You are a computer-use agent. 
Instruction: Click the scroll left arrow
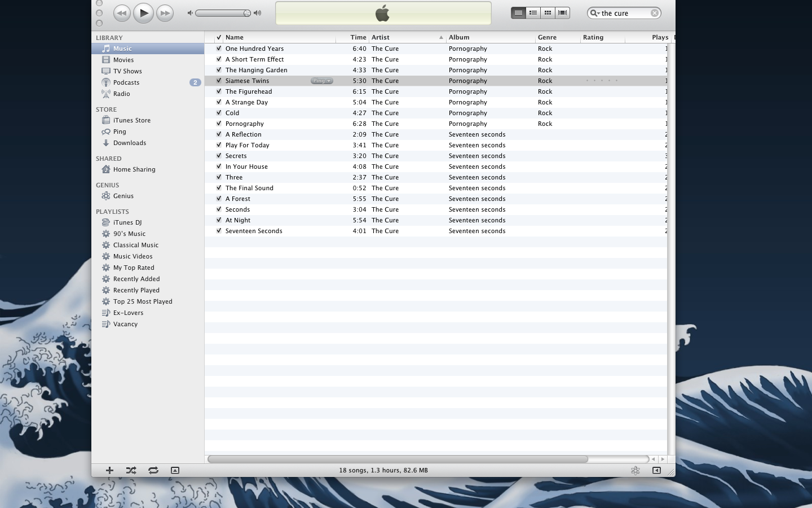(654, 459)
